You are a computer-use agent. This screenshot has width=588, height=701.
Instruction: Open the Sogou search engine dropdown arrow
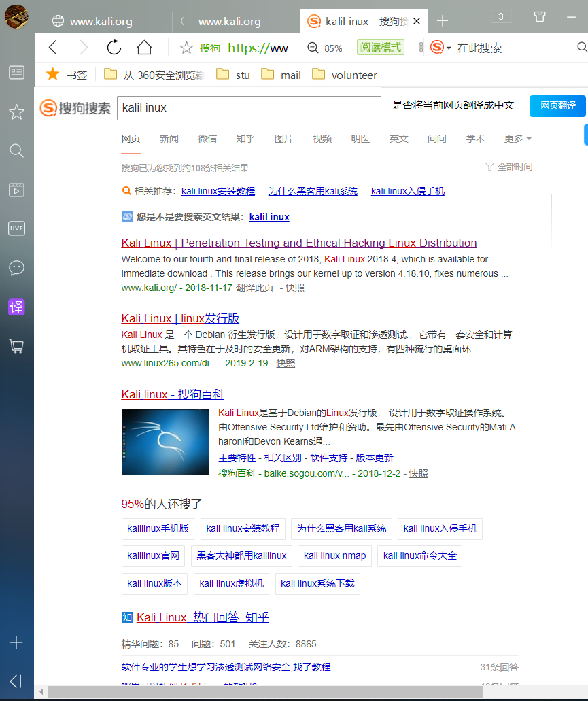coord(449,48)
